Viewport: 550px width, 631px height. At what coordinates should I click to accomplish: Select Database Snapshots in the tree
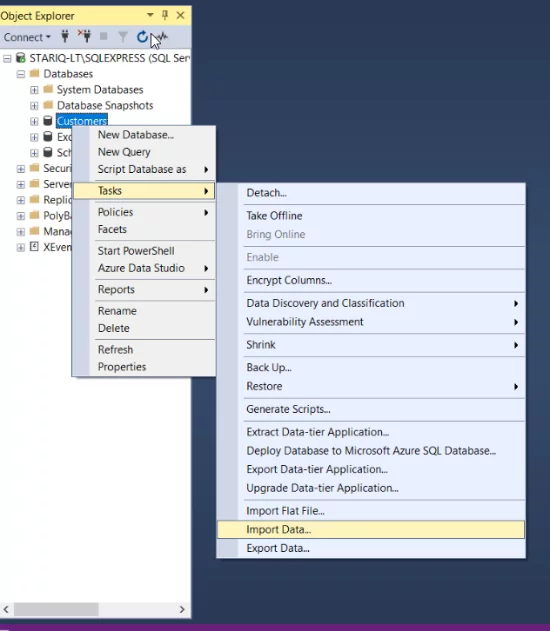[105, 105]
